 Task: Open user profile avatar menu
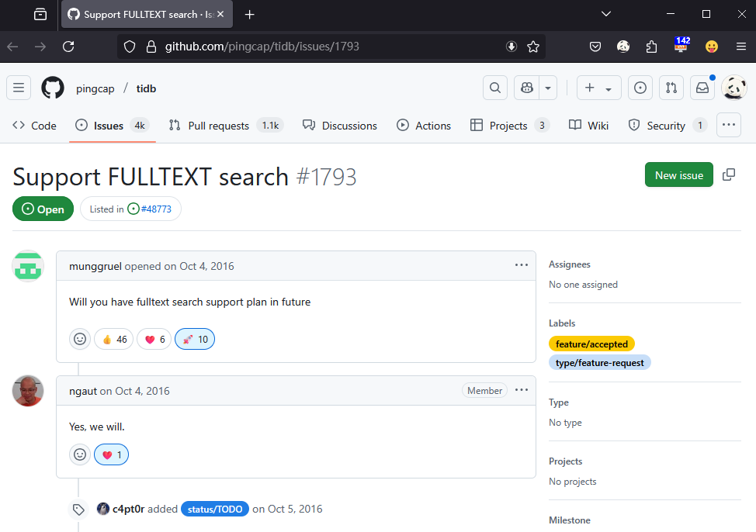[733, 88]
